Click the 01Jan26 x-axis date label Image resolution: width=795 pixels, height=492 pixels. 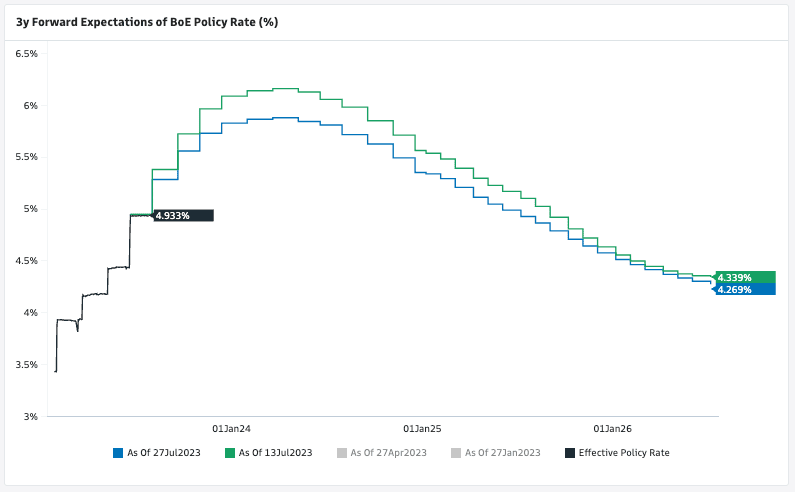tap(612, 429)
